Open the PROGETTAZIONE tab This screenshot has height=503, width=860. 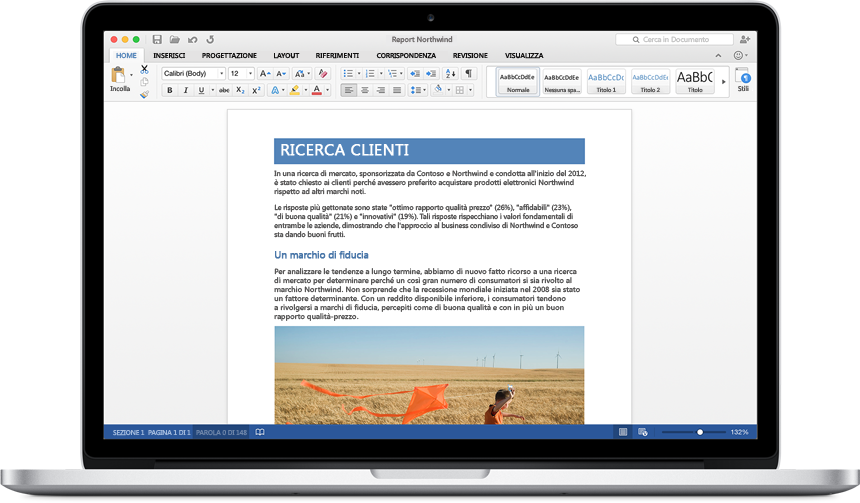[x=229, y=55]
